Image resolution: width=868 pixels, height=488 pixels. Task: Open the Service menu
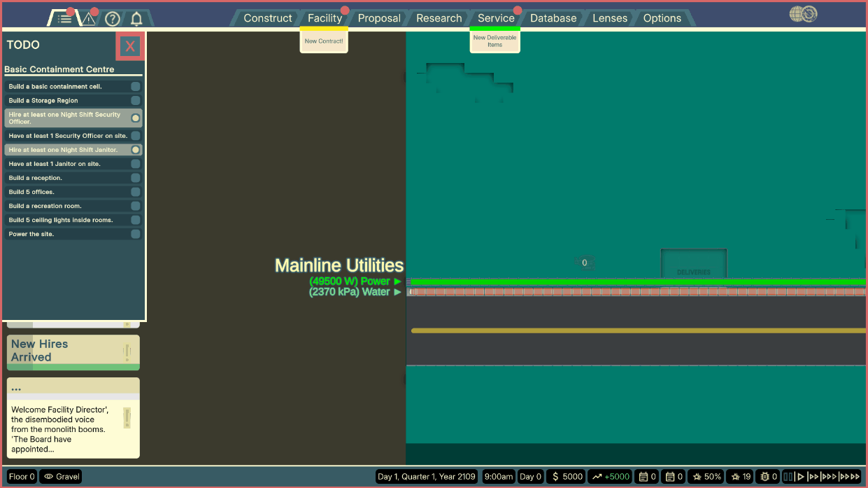pyautogui.click(x=496, y=18)
